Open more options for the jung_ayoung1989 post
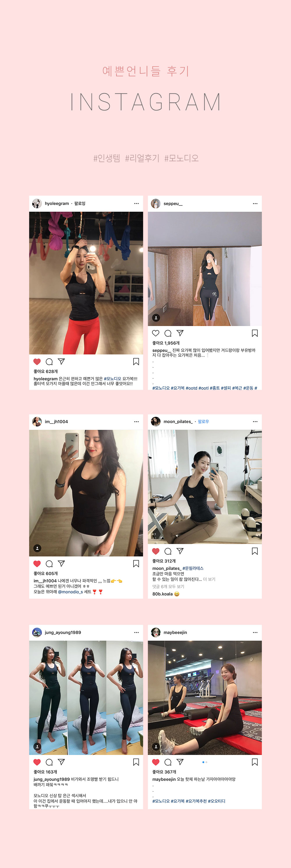This screenshot has width=291, height=868. (136, 632)
